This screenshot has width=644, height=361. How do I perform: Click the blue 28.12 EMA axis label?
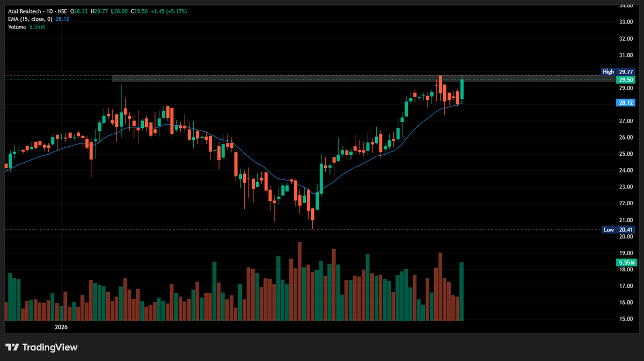(x=626, y=103)
